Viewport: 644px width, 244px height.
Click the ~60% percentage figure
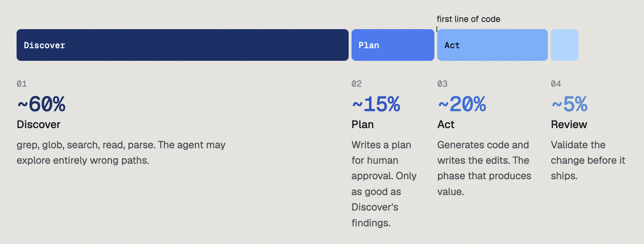[x=41, y=104]
